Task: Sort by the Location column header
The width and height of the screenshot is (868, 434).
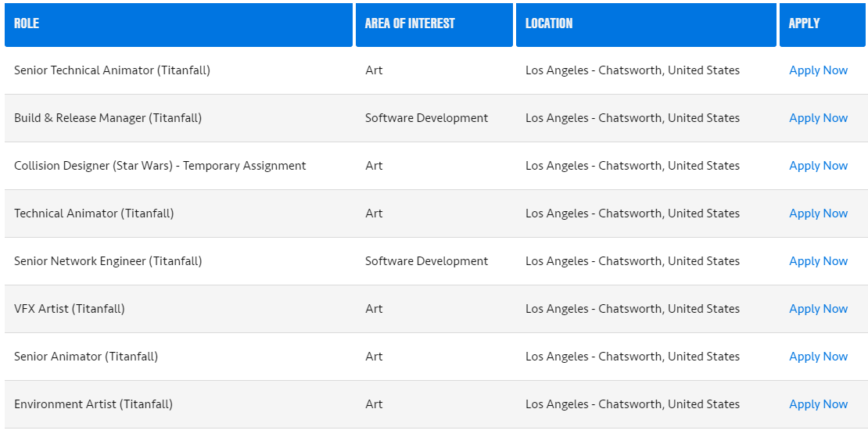Action: (549, 23)
